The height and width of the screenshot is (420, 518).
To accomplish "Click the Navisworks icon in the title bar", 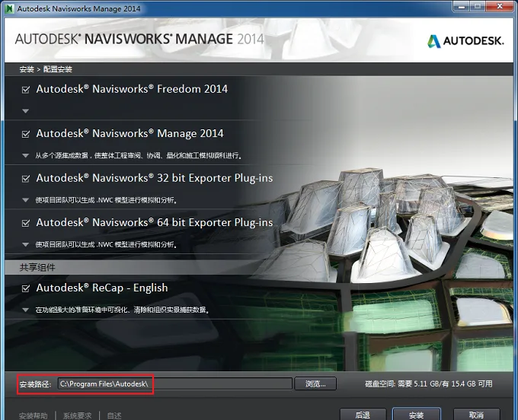I will point(10,8).
